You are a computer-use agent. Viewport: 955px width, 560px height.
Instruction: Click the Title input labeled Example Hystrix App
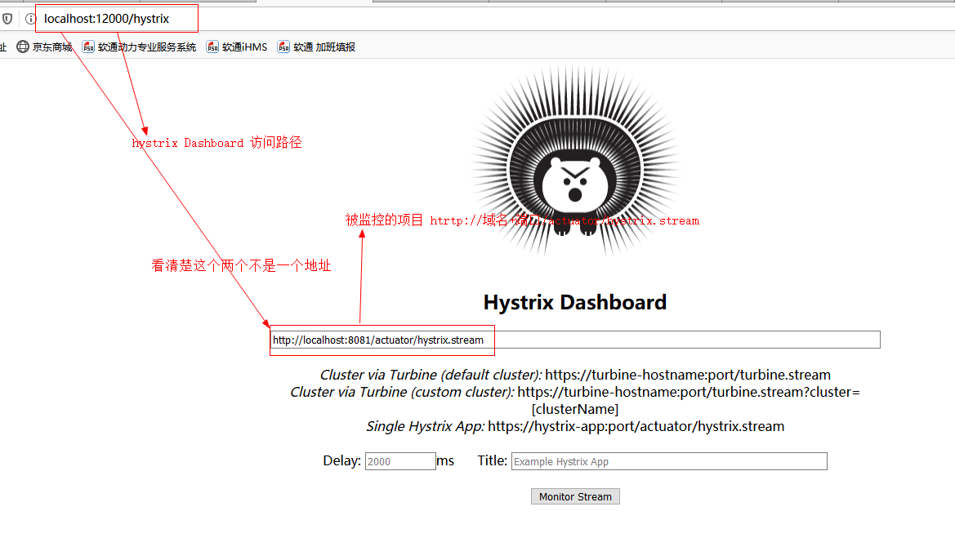(x=668, y=461)
